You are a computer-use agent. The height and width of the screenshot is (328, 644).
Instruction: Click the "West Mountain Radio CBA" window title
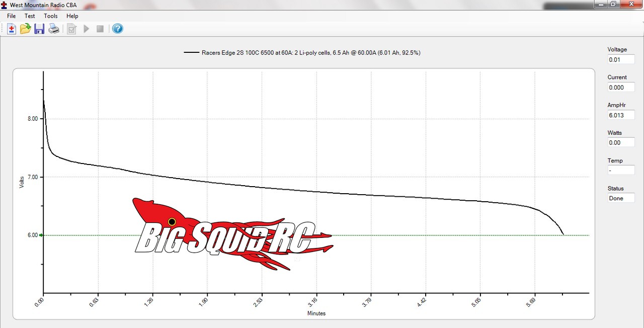[x=42, y=5]
